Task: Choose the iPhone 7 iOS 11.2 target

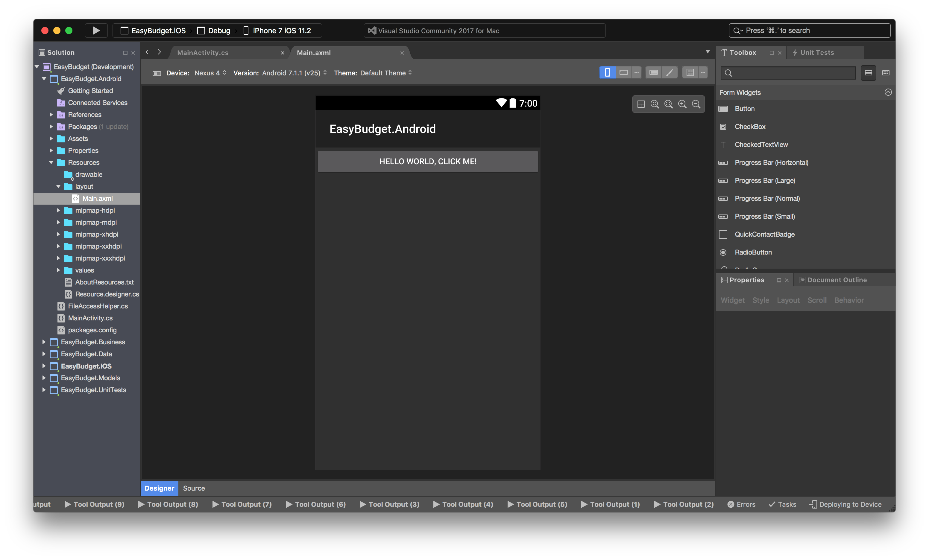Action: coord(277,31)
